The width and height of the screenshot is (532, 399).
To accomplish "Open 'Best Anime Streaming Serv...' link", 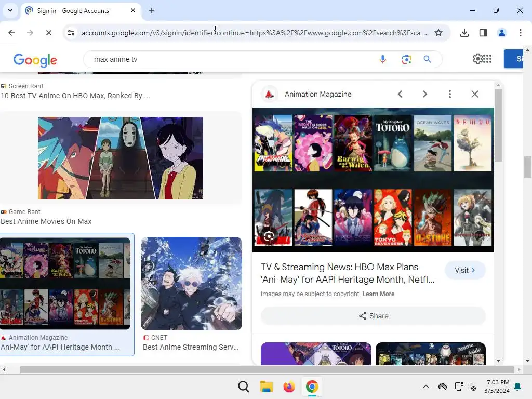I will pos(191,347).
